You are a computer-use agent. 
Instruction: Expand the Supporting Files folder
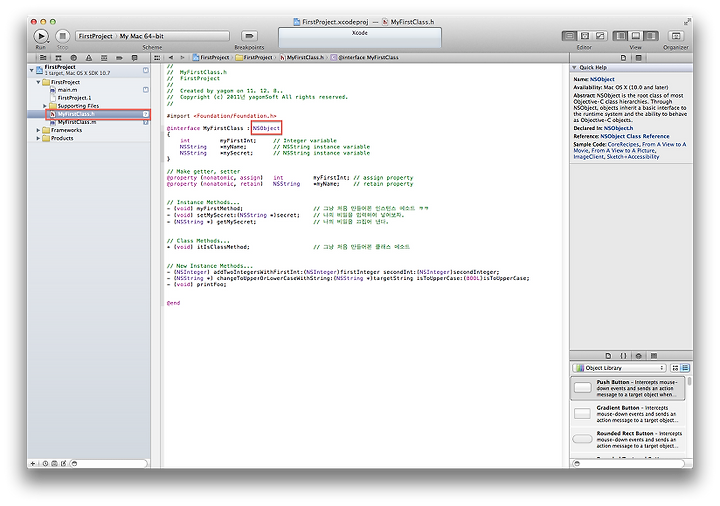[45, 106]
